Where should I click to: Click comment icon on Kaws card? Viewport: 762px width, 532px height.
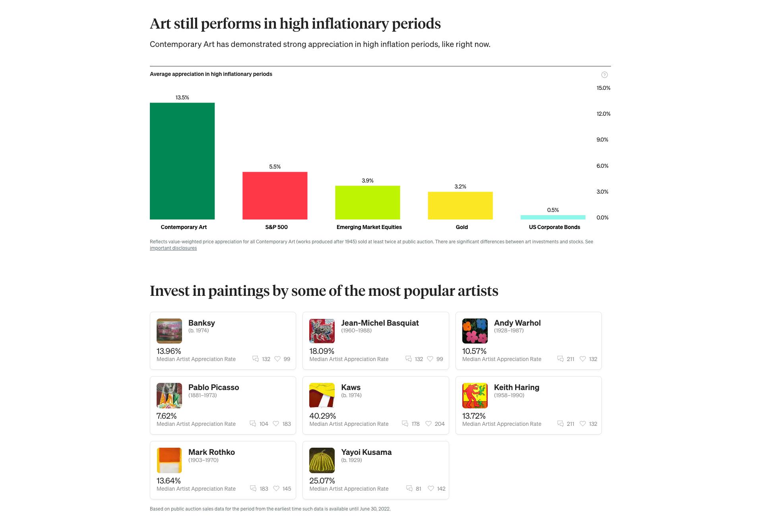[x=405, y=423]
